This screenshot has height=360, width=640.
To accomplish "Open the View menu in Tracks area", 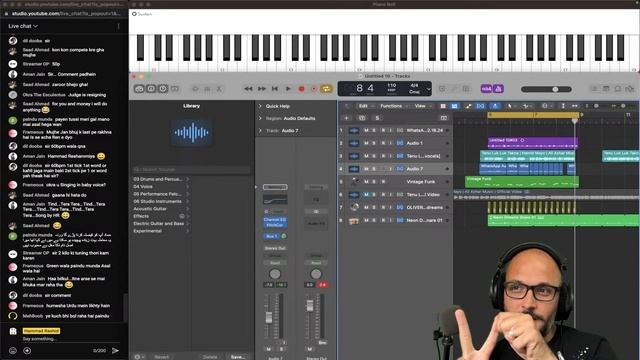I will (422, 106).
